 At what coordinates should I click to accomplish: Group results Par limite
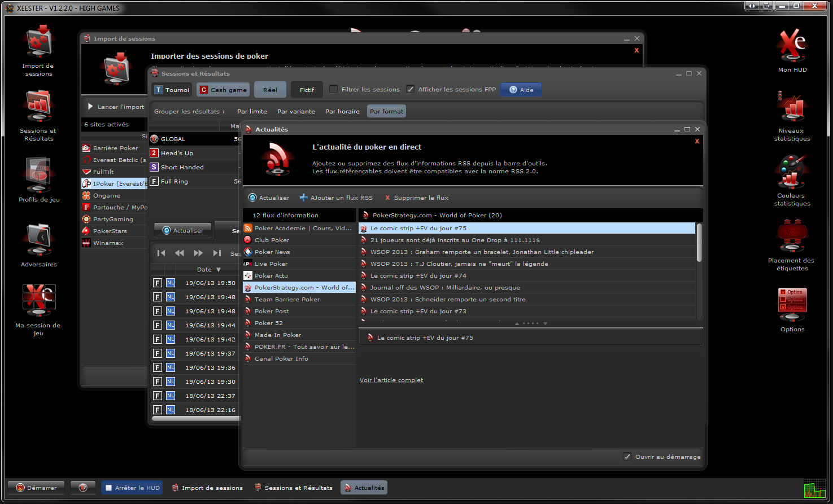pyautogui.click(x=252, y=111)
